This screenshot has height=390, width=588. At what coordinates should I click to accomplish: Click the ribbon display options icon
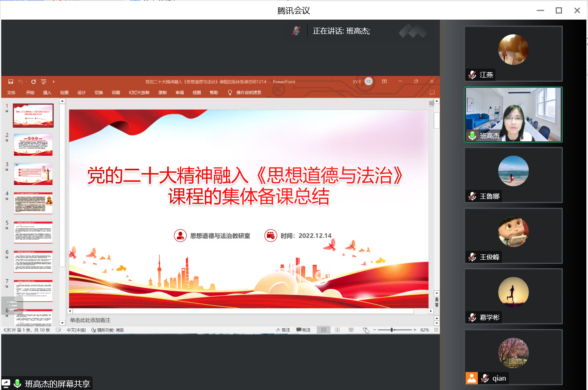[x=384, y=81]
